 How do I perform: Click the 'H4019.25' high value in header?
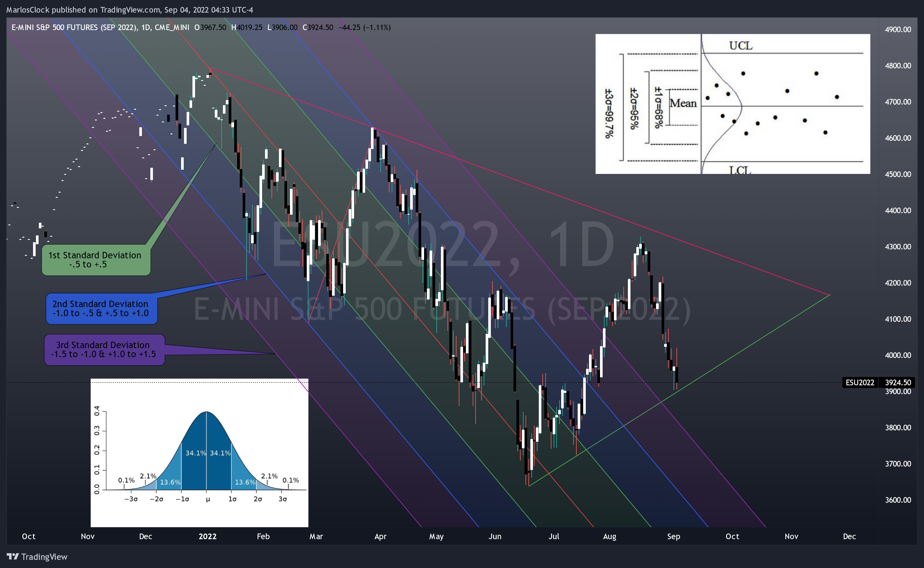tap(247, 28)
